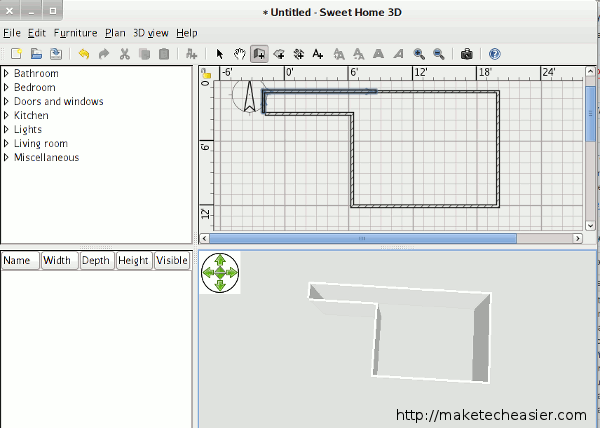Switch to Create dimensions tool

pos(298,54)
